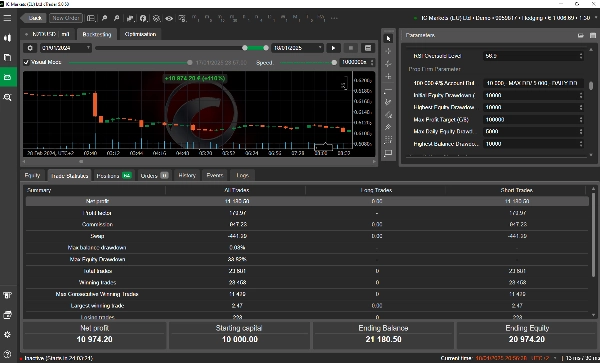Open the chart template icon in toolbar

click(182, 18)
